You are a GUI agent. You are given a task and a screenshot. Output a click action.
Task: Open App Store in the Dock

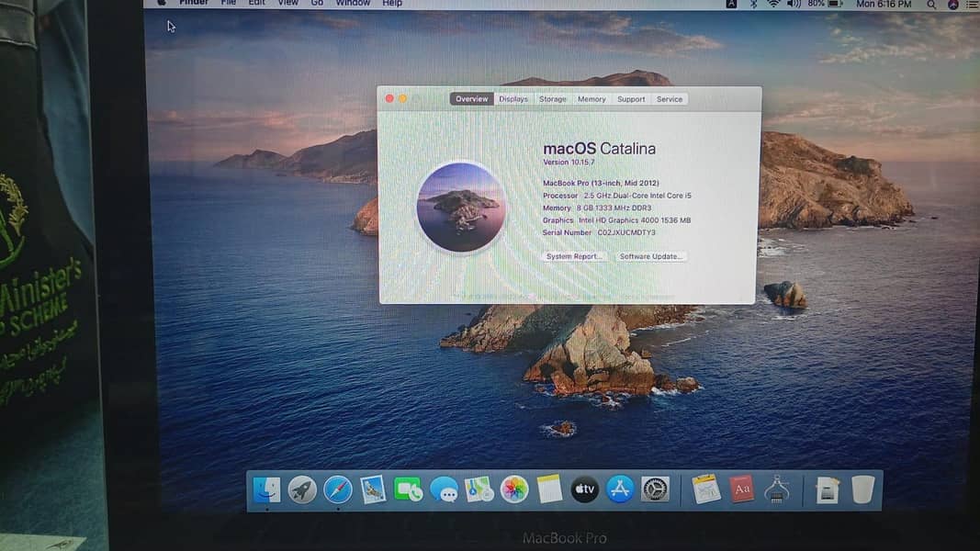619,489
